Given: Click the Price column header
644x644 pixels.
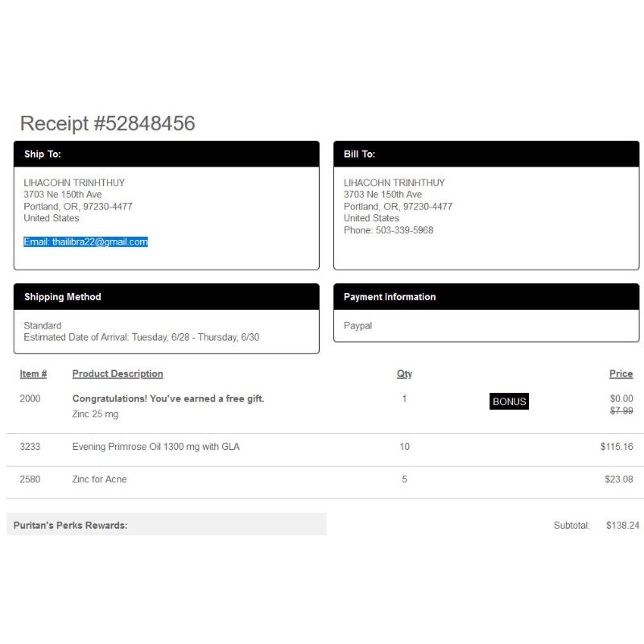Looking at the screenshot, I should point(621,374).
